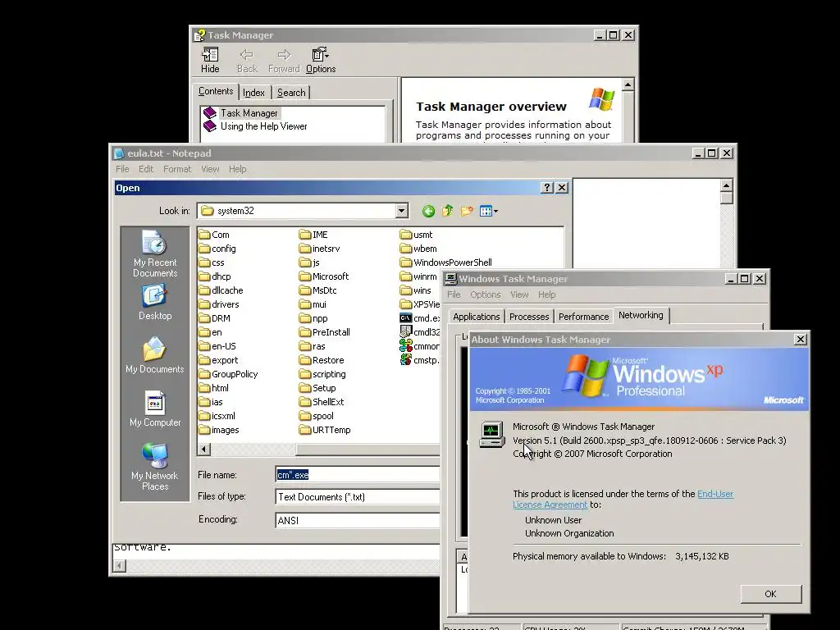This screenshot has width=840, height=630.
Task: Select Desktop in the places bar
Action: [155, 302]
